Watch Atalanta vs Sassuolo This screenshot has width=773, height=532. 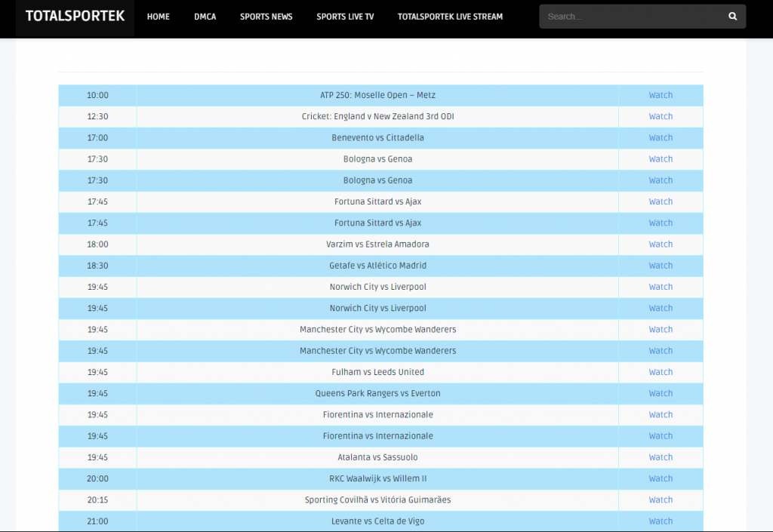point(661,457)
